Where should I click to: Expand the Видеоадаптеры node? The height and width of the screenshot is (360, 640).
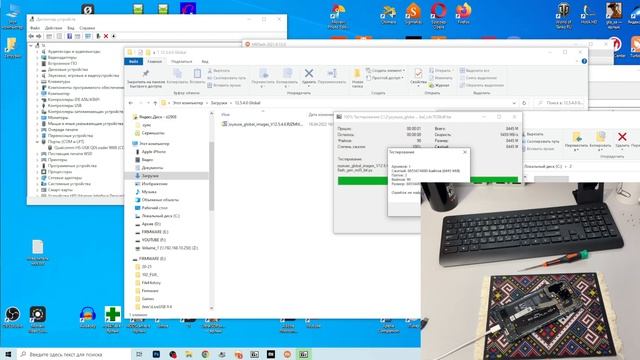click(37, 58)
